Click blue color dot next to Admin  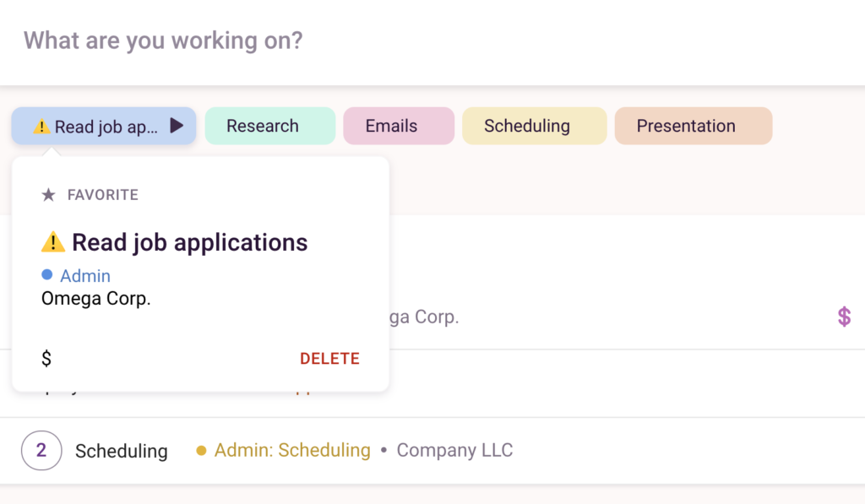47,275
